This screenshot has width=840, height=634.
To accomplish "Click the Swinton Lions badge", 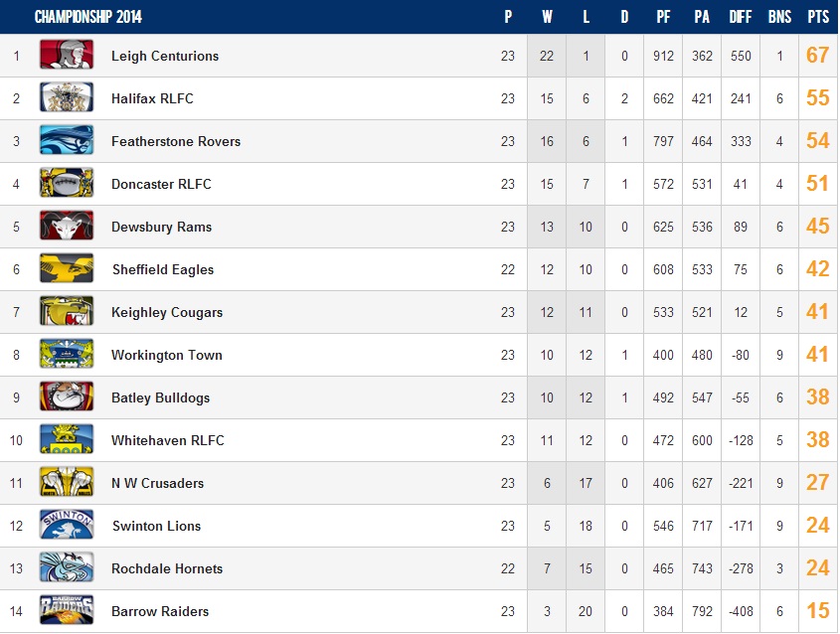I will click(x=67, y=526).
